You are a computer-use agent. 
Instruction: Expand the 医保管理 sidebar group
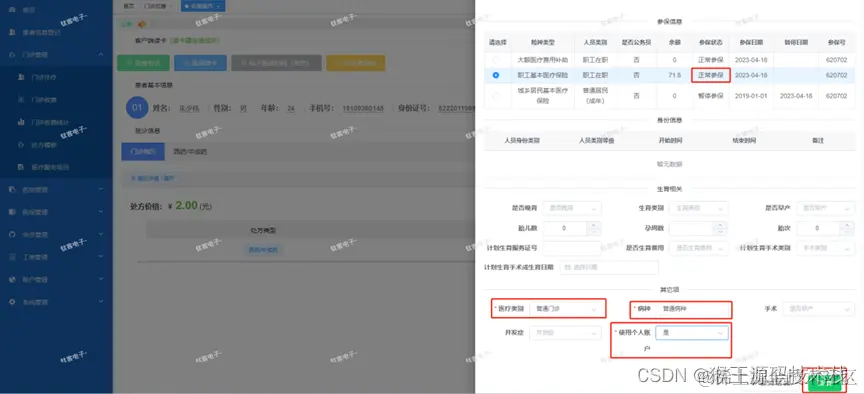56,212
